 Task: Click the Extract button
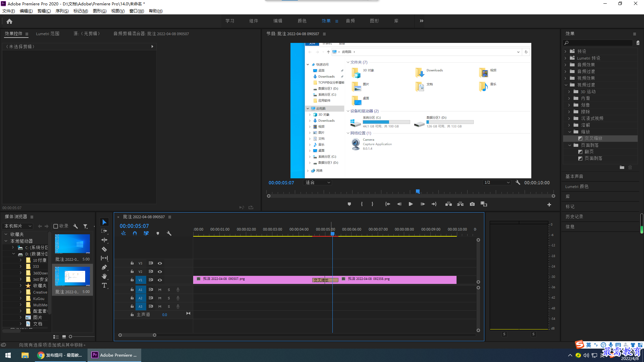click(460, 204)
